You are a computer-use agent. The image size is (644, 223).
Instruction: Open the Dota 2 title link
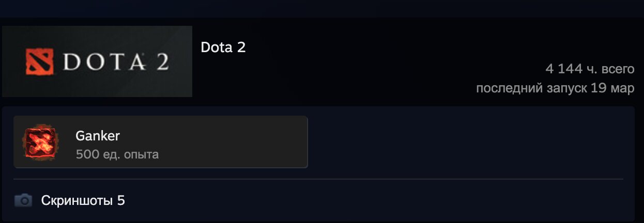click(223, 47)
